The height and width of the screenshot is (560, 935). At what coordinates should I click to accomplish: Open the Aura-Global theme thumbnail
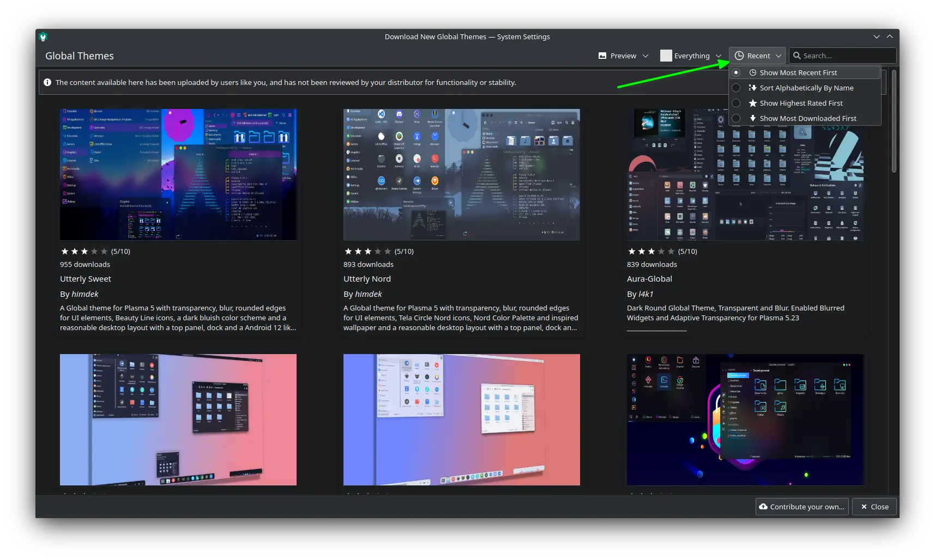coord(745,174)
